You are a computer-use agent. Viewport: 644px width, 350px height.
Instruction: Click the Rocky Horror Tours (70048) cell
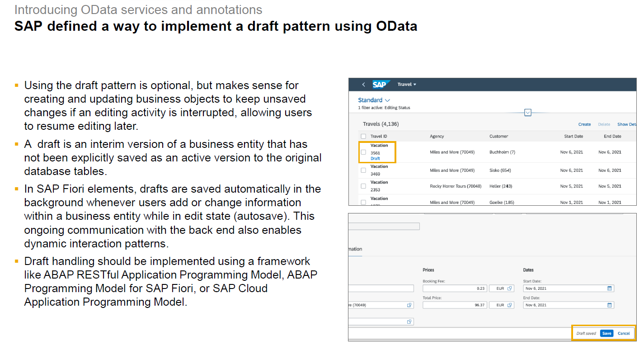456,186
